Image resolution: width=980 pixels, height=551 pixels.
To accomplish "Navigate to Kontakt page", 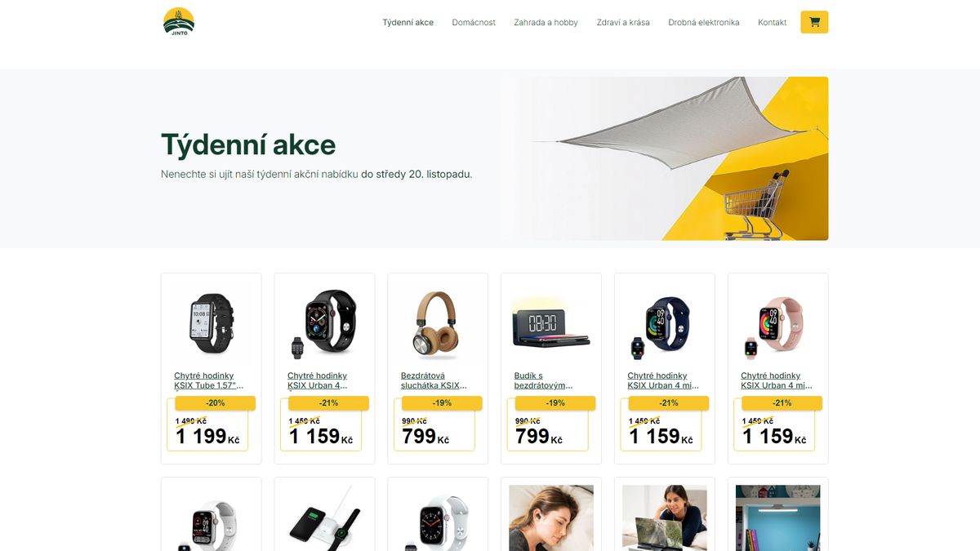I will (x=773, y=23).
